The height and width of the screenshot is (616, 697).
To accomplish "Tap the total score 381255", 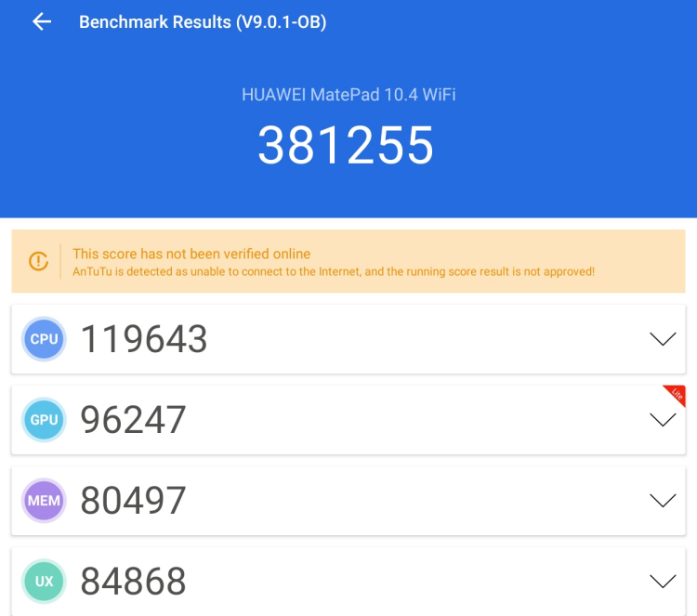I will click(346, 145).
